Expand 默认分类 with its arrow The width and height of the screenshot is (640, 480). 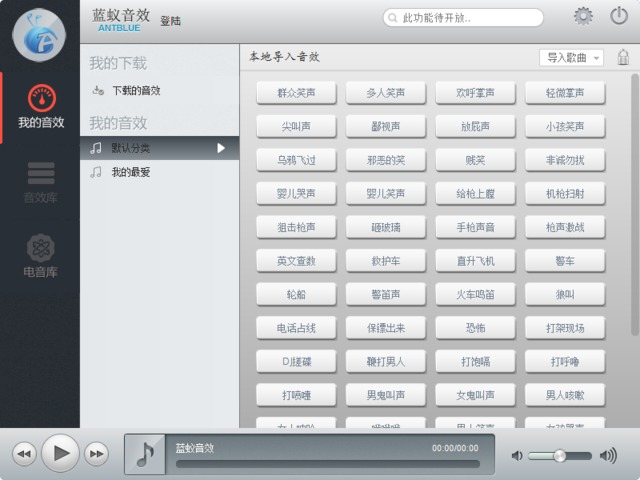coord(221,148)
